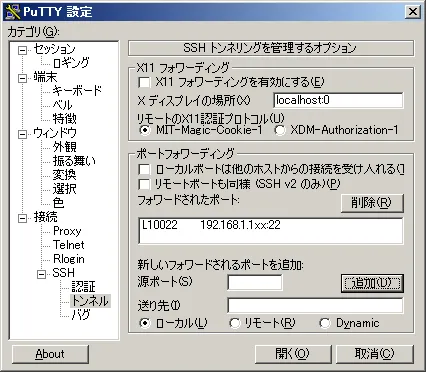426x372 pixels.
Task: Open the セッション category
Action: pos(55,49)
